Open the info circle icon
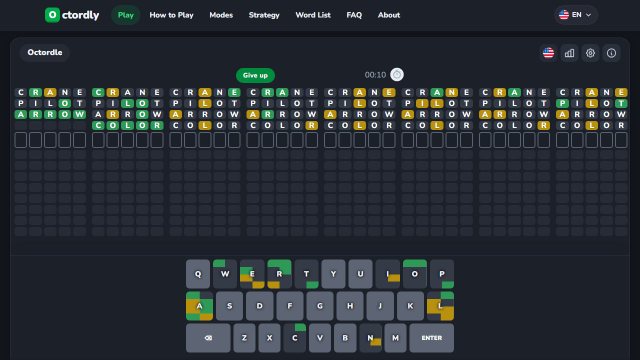The height and width of the screenshot is (360, 640). (611, 53)
